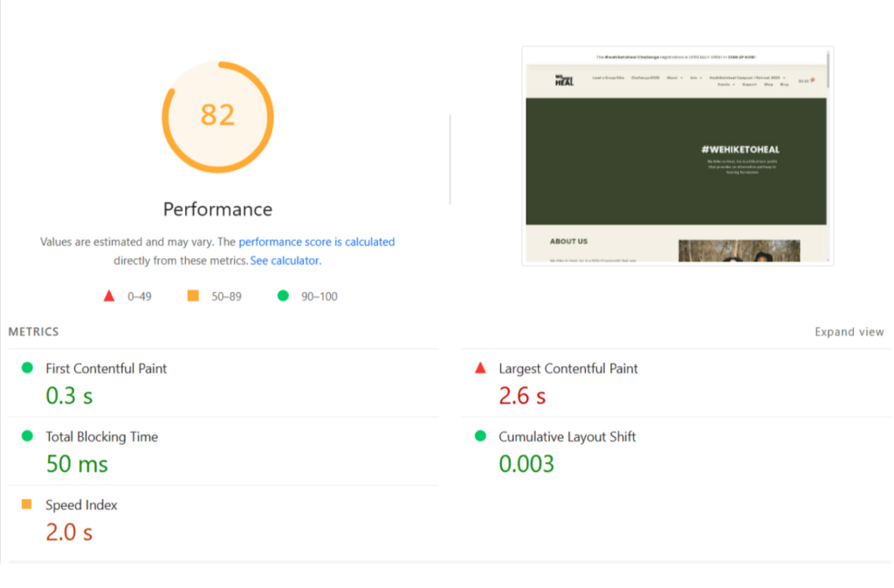Click the '50–89' legend range text

pyautogui.click(x=226, y=297)
